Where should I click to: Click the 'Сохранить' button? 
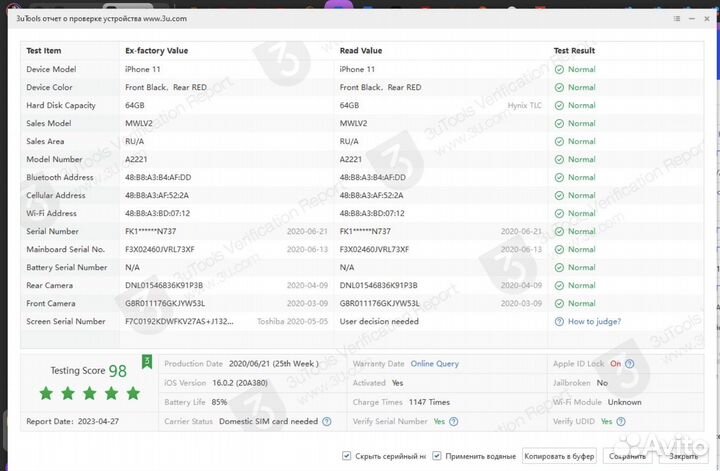(627, 456)
